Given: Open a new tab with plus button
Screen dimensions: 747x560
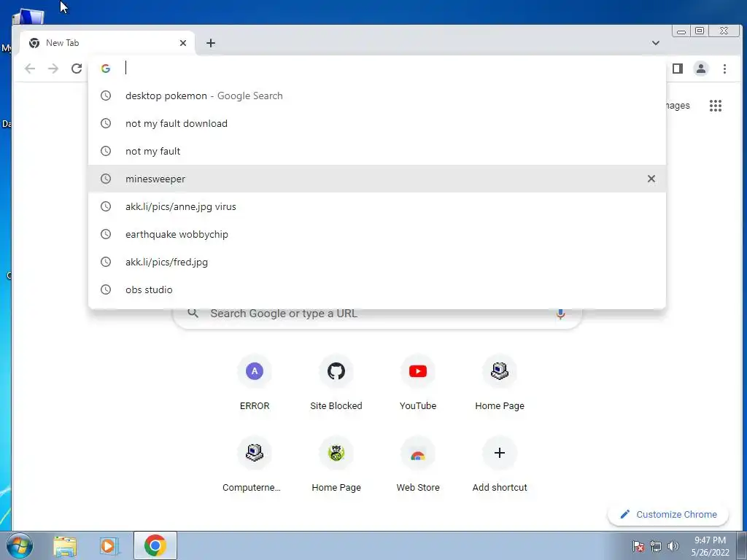Looking at the screenshot, I should click(211, 43).
